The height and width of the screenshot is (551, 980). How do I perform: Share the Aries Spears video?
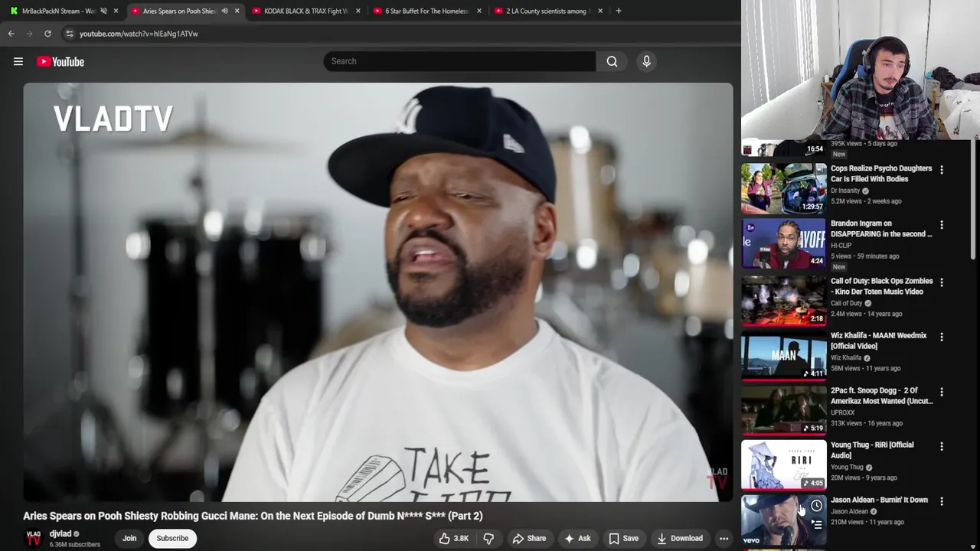(528, 538)
